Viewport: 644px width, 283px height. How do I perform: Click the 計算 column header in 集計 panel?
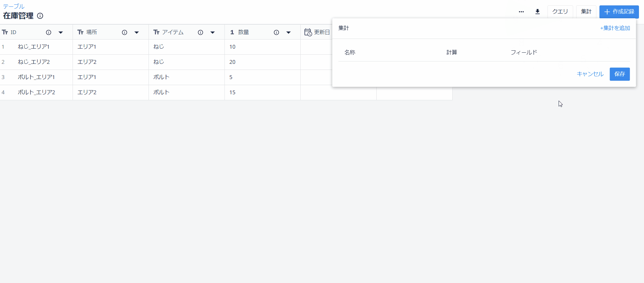452,52
